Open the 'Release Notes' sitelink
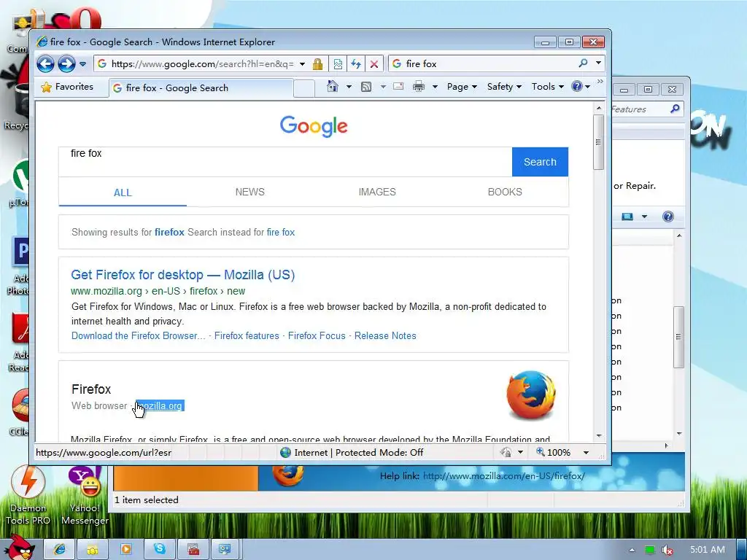Screen dimensions: 747x560 click(x=385, y=335)
